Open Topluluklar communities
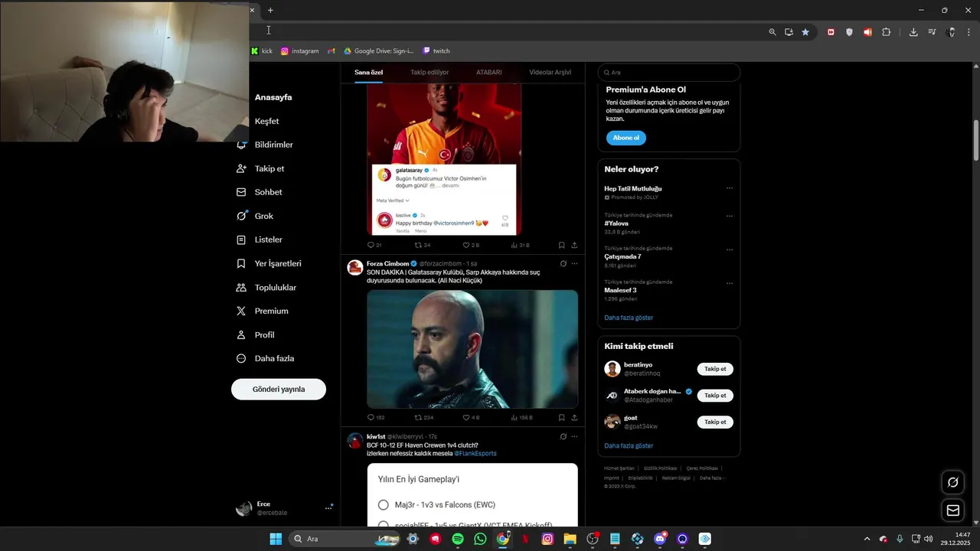The image size is (980, 551). (x=266, y=288)
